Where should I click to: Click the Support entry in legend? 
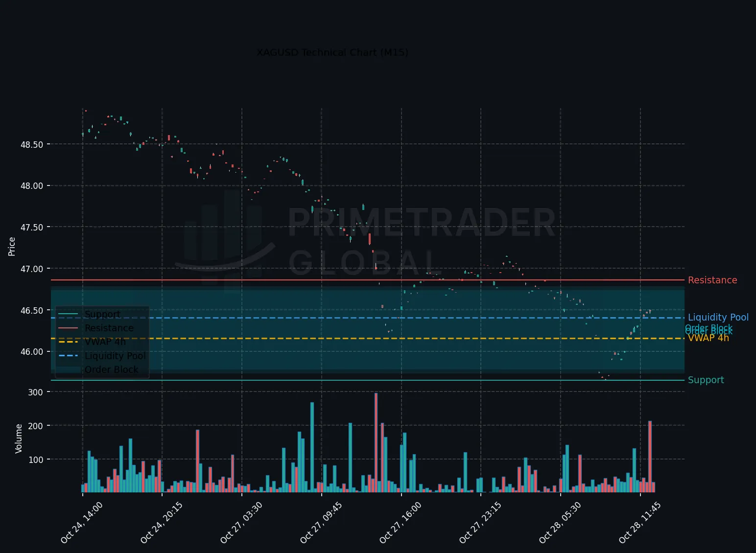tap(102, 314)
